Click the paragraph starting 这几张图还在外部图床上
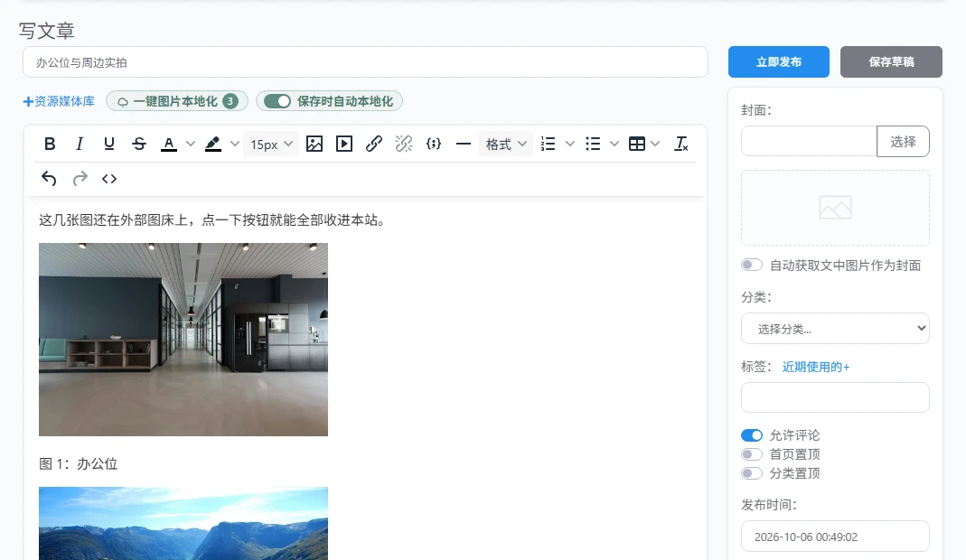The width and height of the screenshot is (966, 560). 214,219
